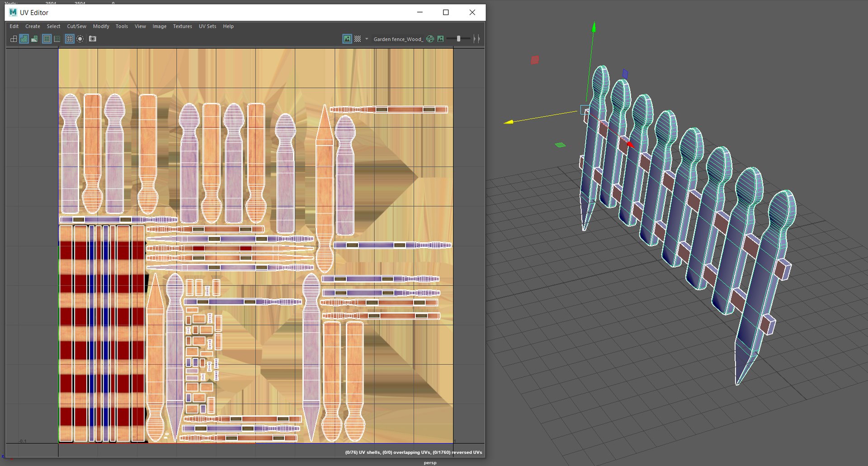
Task: Open the UV Sets menu
Action: click(x=208, y=26)
